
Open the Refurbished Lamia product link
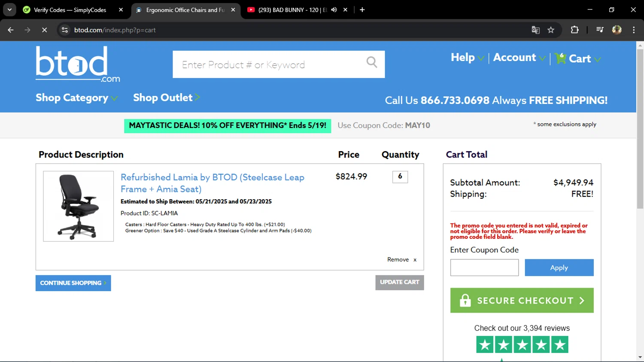[x=213, y=183]
